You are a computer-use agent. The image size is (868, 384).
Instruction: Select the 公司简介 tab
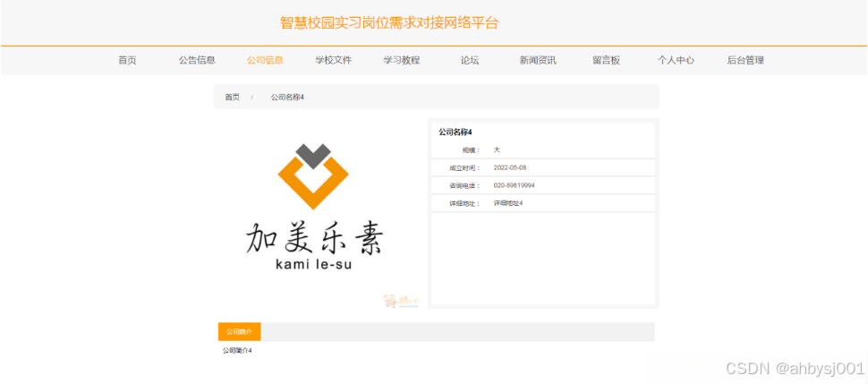239,332
